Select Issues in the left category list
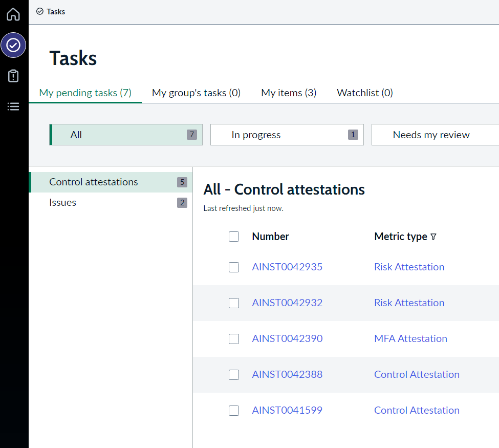Viewport: 499px width, 448px height. (x=62, y=202)
